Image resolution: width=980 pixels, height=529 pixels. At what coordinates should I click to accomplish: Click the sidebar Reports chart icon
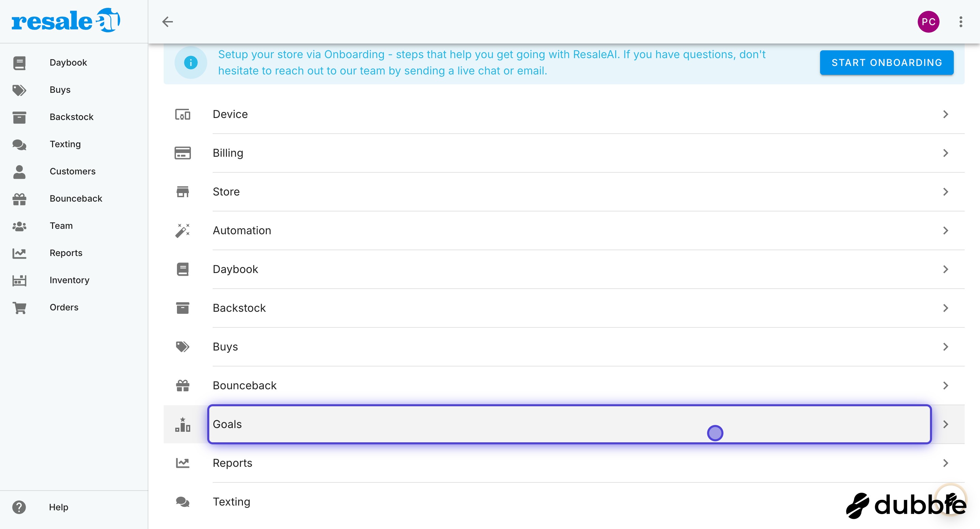click(19, 254)
